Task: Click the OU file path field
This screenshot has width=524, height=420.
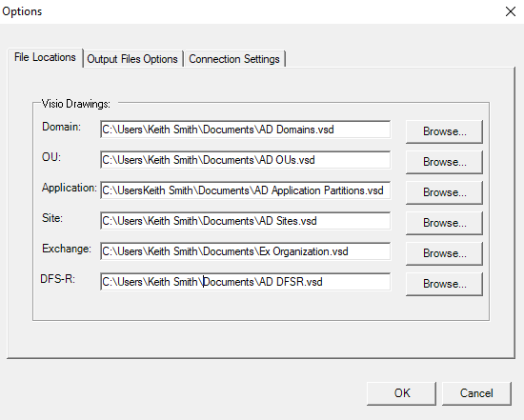Action: tap(245, 160)
